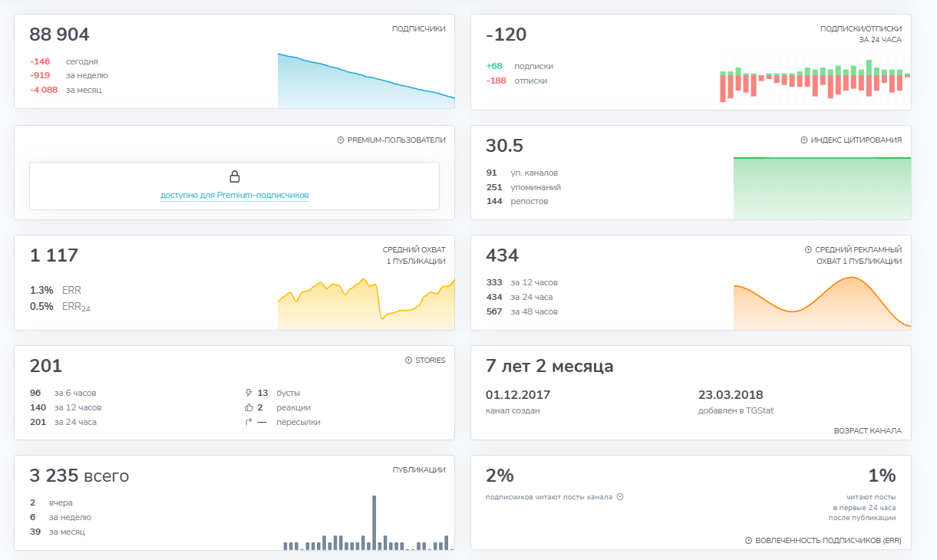937x560 pixels.
Task: Click the '96 за 6 часов' stories row
Action: [x=63, y=393]
